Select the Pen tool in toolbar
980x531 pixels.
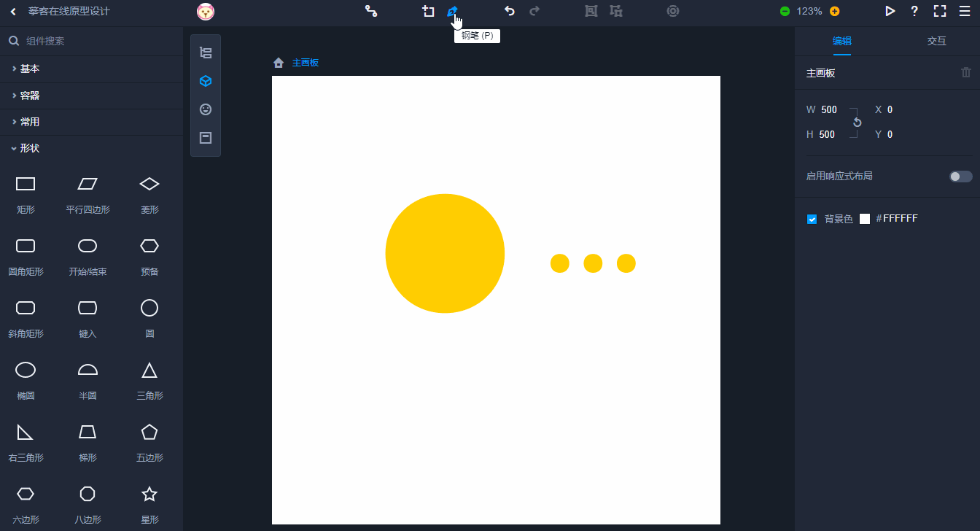(x=452, y=11)
